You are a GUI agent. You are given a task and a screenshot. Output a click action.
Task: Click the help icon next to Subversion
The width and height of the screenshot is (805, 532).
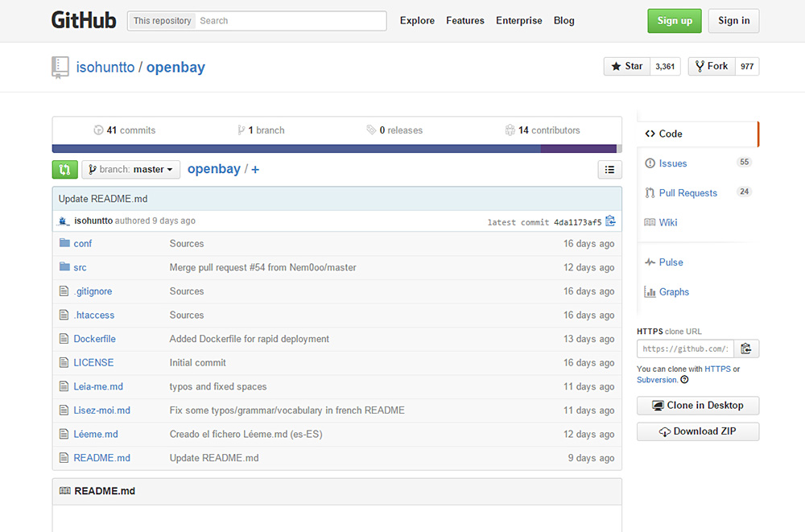[684, 380]
